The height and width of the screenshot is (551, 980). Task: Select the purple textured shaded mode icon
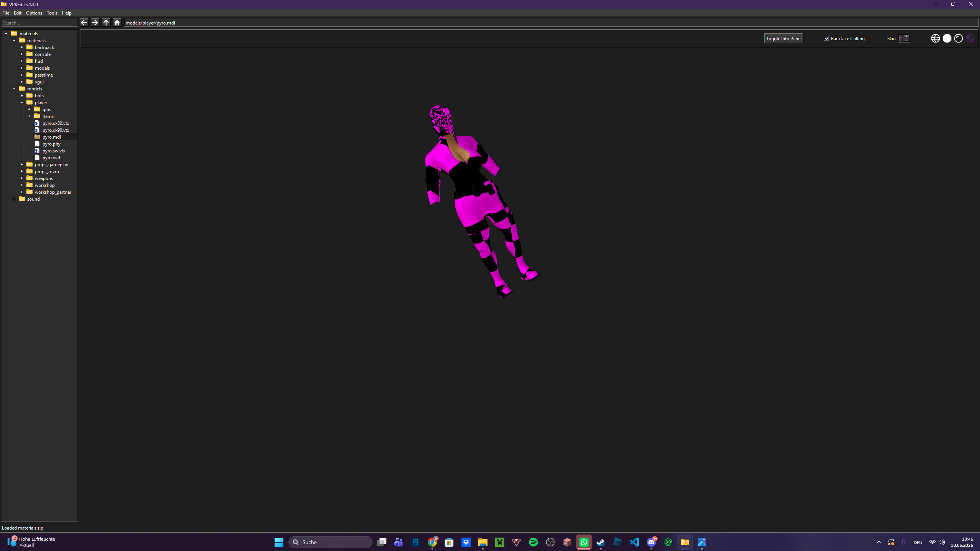(970, 38)
